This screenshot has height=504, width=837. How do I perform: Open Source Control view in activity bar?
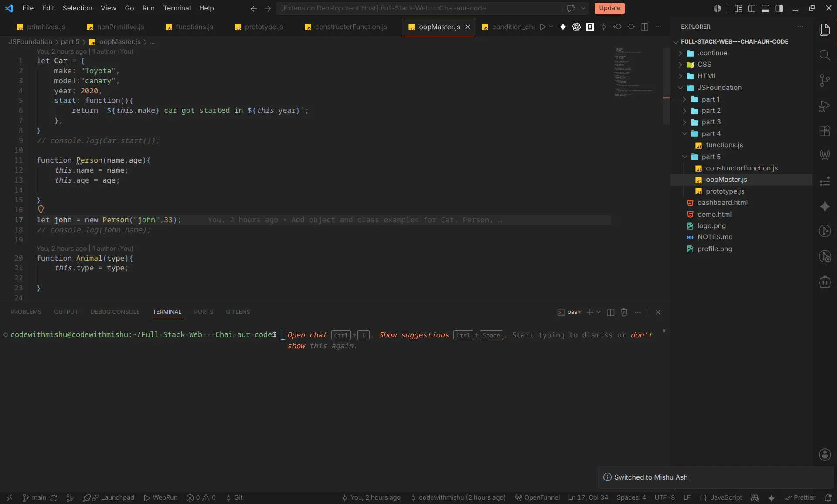coord(824,80)
